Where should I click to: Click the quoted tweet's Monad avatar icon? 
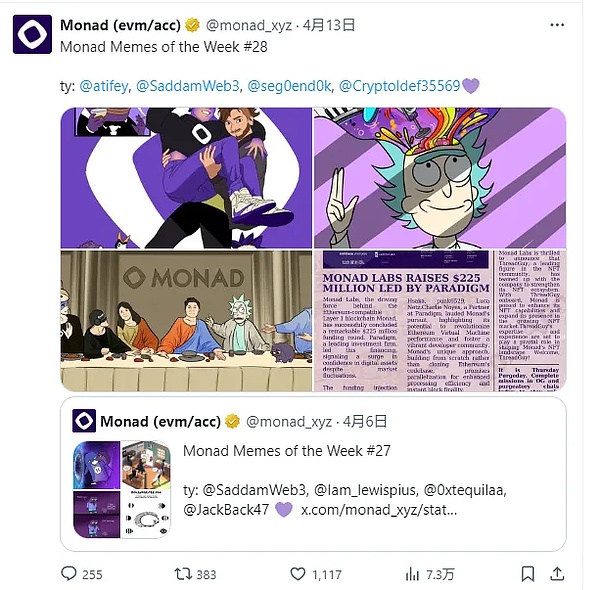(84, 421)
